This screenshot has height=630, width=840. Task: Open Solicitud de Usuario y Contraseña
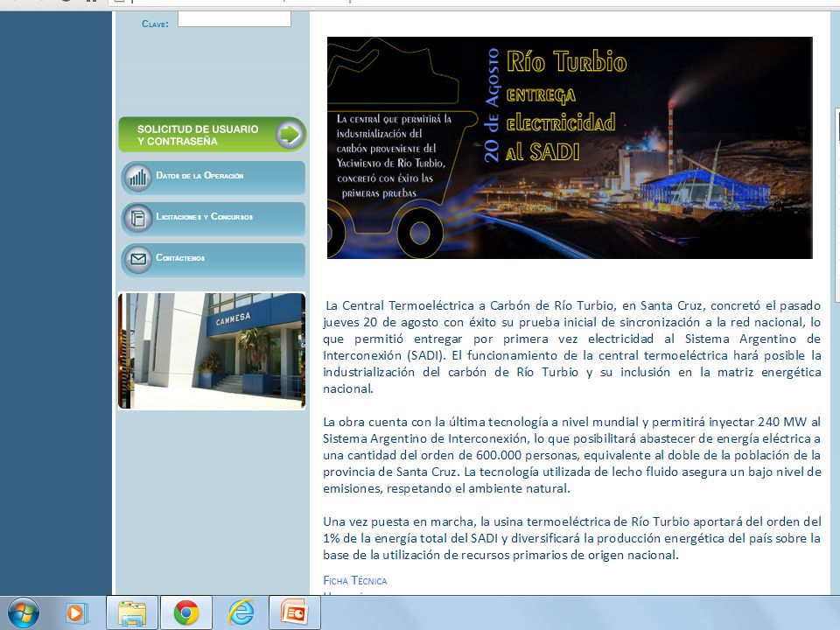(x=212, y=135)
